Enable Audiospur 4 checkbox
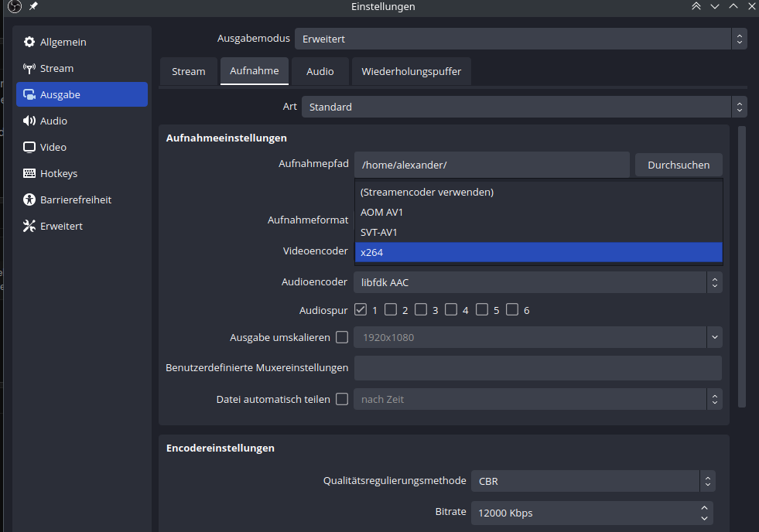This screenshot has width=759, height=532. [x=451, y=309]
